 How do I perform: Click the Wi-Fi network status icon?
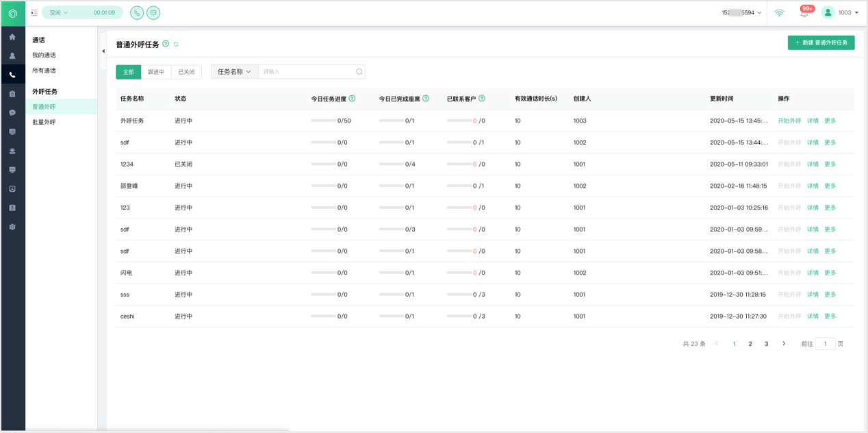[780, 12]
